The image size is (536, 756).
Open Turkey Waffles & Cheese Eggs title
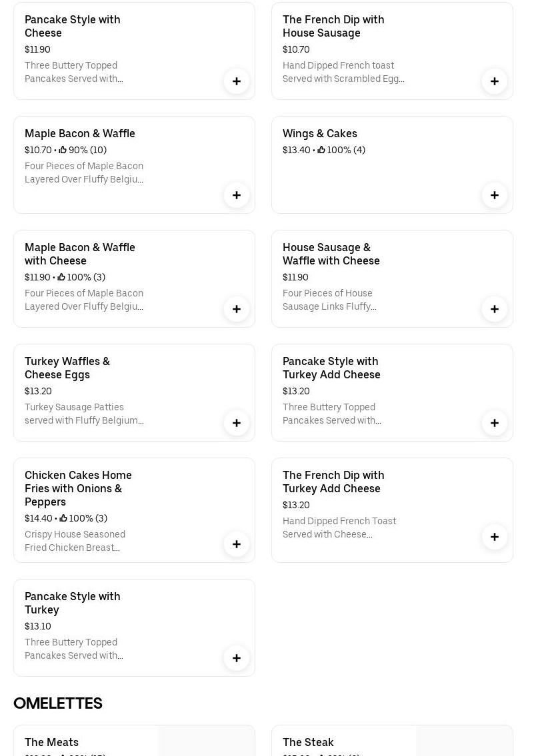(x=67, y=368)
